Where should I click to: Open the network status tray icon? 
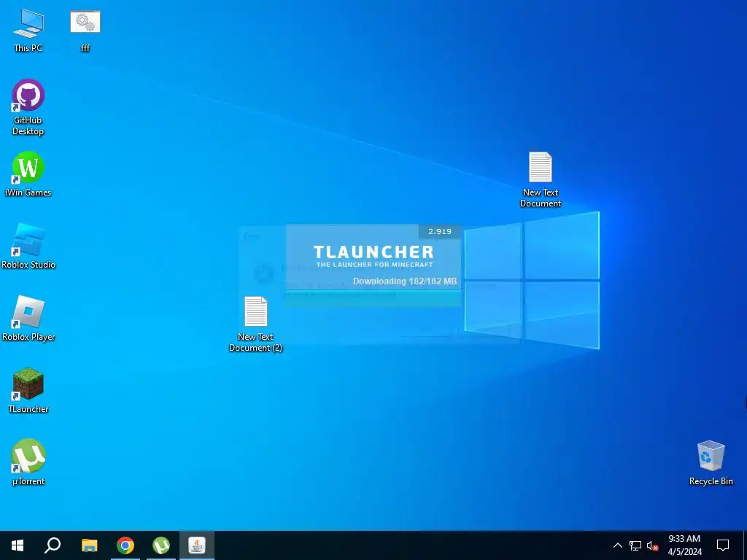pyautogui.click(x=635, y=545)
